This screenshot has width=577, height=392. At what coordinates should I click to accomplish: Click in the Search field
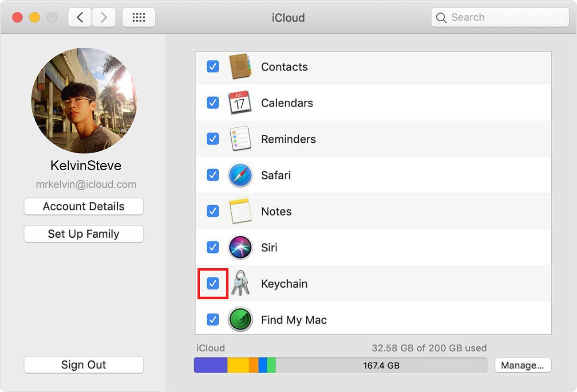point(500,18)
